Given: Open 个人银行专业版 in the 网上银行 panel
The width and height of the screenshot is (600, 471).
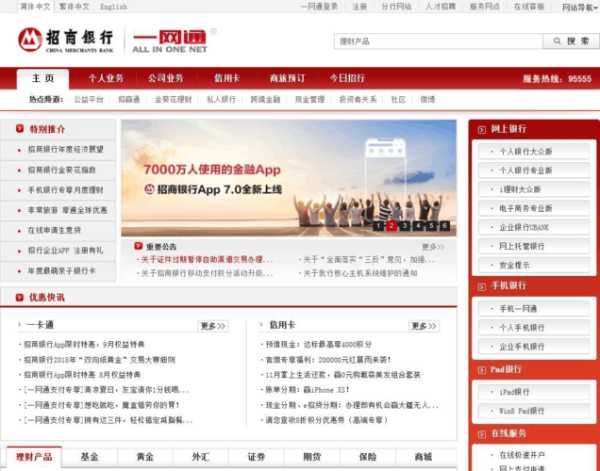Looking at the screenshot, I should pos(534,171).
